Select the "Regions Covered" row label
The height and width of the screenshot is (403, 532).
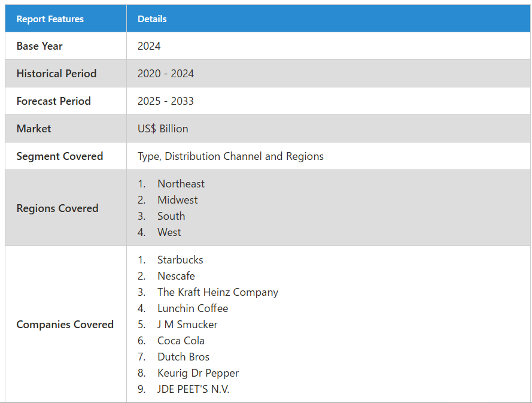(x=57, y=208)
